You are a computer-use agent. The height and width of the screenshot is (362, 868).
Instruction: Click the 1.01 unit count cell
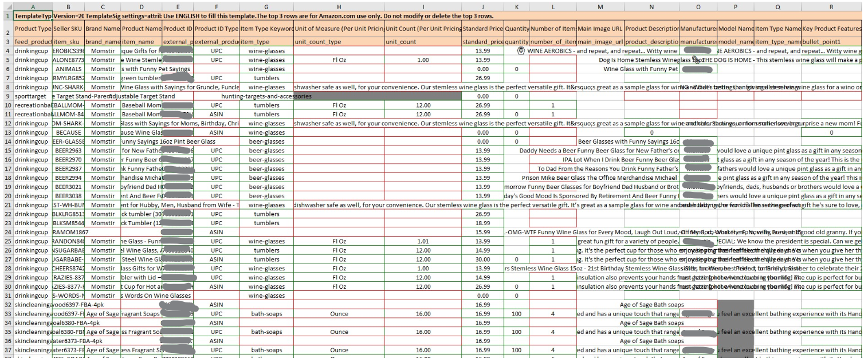(423, 241)
